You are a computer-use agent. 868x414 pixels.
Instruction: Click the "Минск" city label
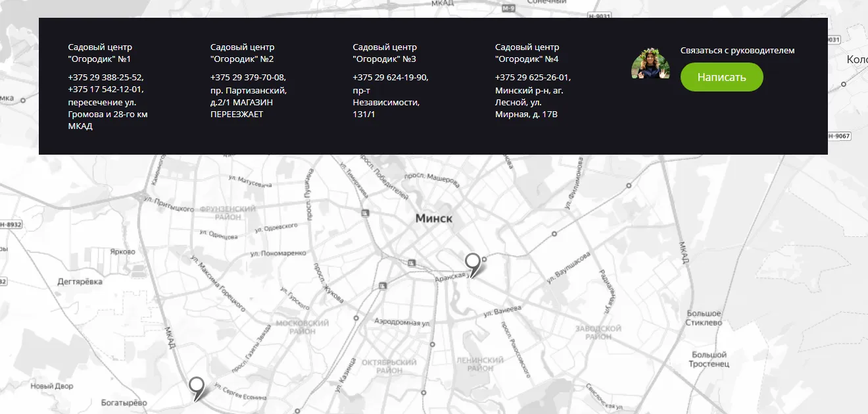(433, 219)
